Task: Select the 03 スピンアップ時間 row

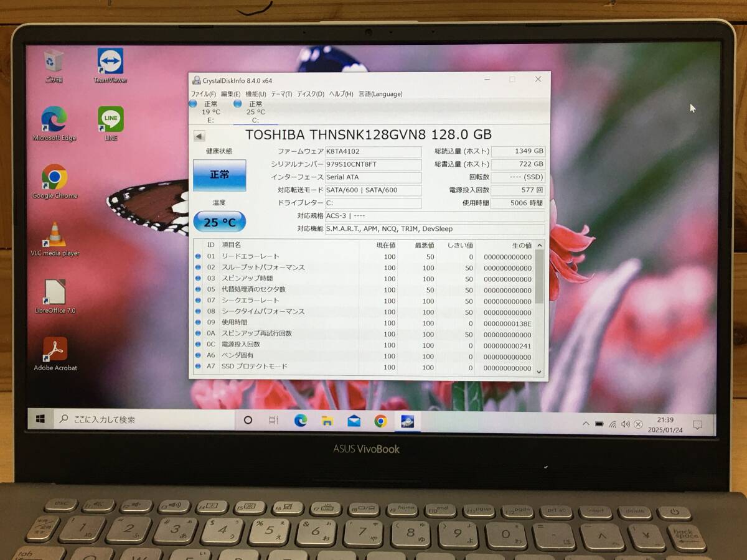Action: (364, 279)
